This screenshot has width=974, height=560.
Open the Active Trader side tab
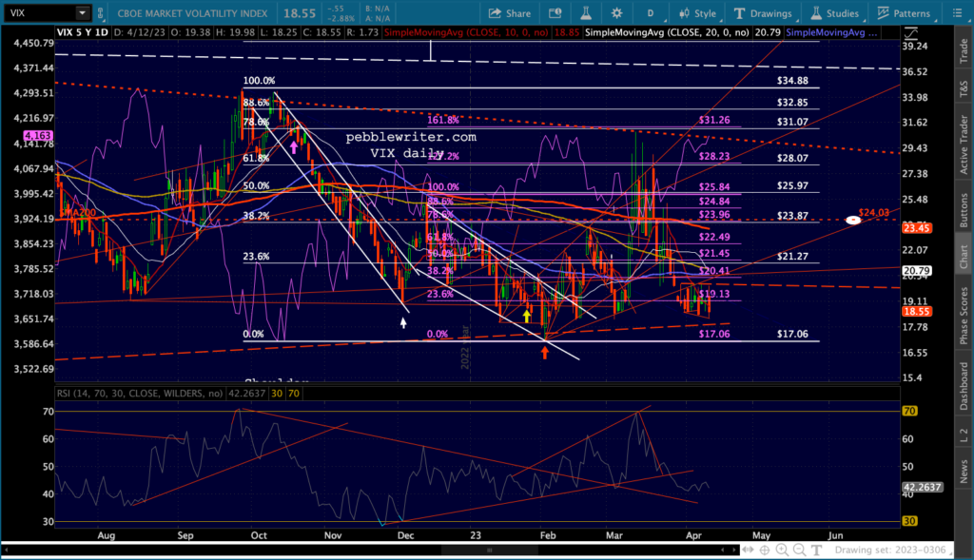(x=964, y=144)
